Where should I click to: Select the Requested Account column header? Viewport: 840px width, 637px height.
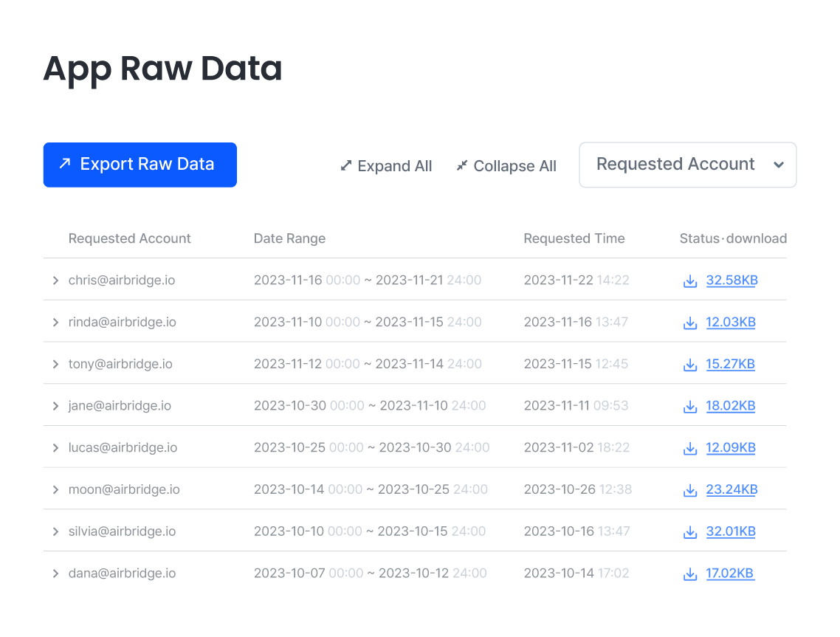pos(130,238)
